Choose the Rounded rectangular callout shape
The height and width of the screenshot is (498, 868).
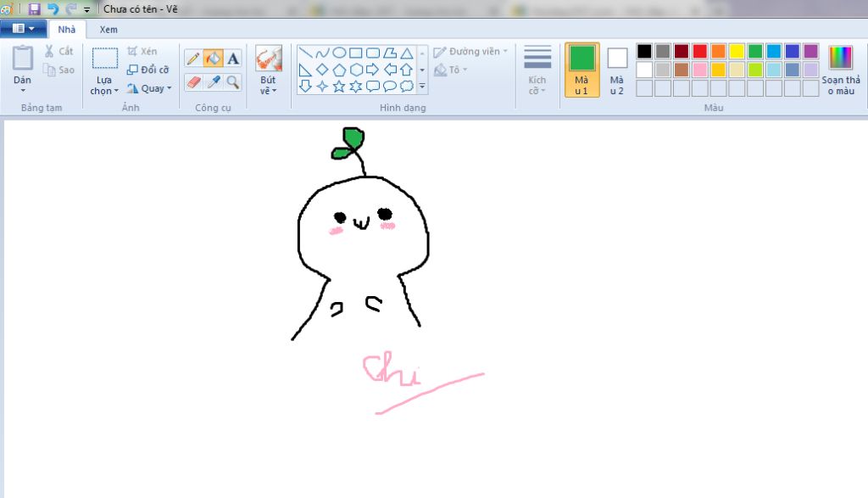(373, 87)
